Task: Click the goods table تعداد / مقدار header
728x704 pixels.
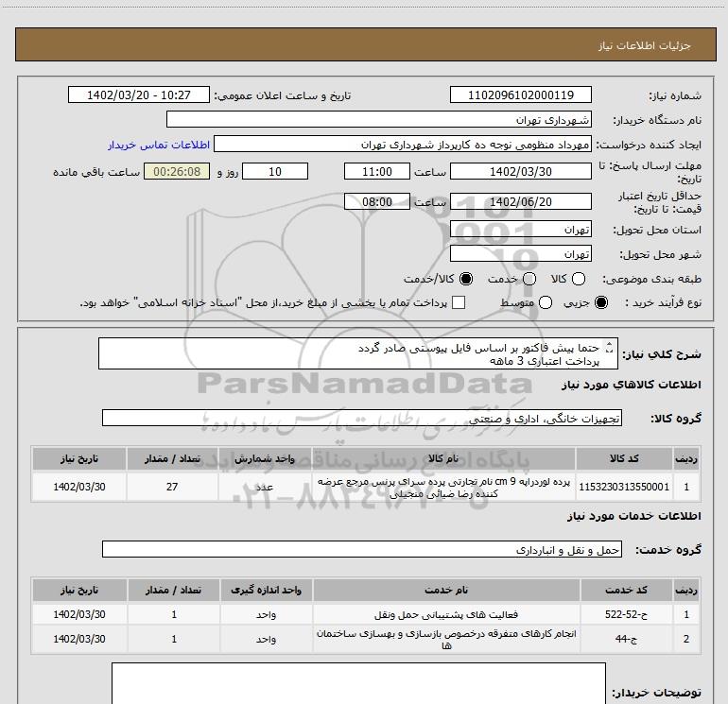Action: pos(172,458)
